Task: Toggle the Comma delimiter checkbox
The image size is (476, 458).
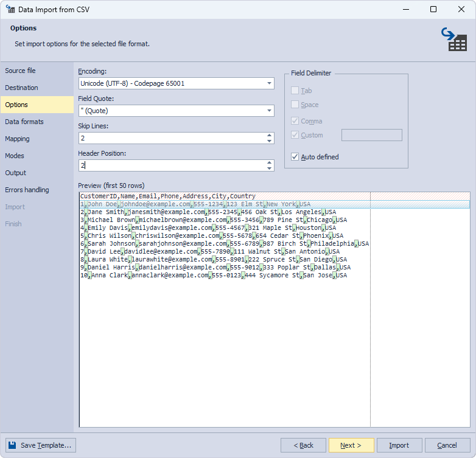Action: tap(295, 120)
